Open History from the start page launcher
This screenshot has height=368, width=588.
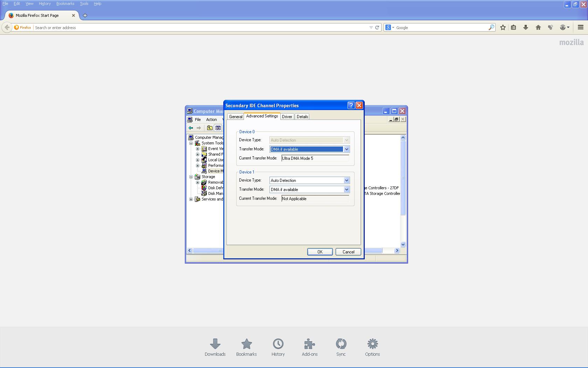278,348
